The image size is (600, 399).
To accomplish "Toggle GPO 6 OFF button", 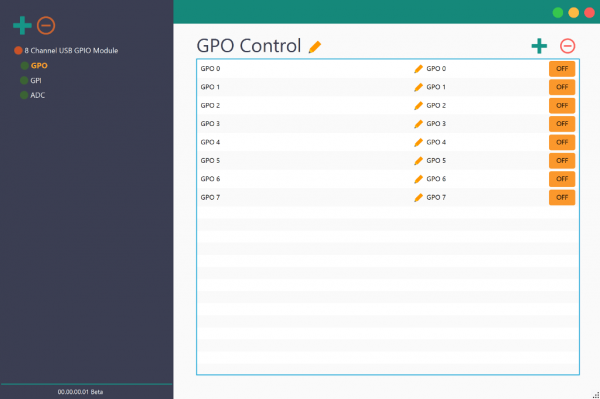I will (562, 179).
